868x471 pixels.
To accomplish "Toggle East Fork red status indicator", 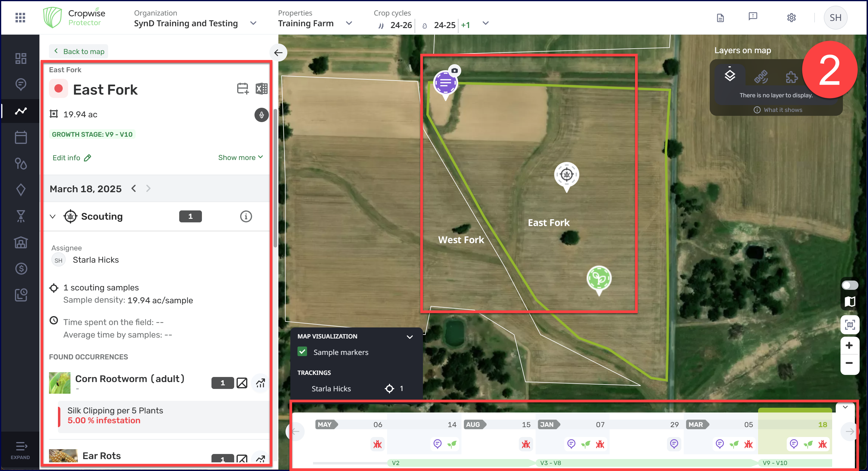I will pyautogui.click(x=58, y=89).
